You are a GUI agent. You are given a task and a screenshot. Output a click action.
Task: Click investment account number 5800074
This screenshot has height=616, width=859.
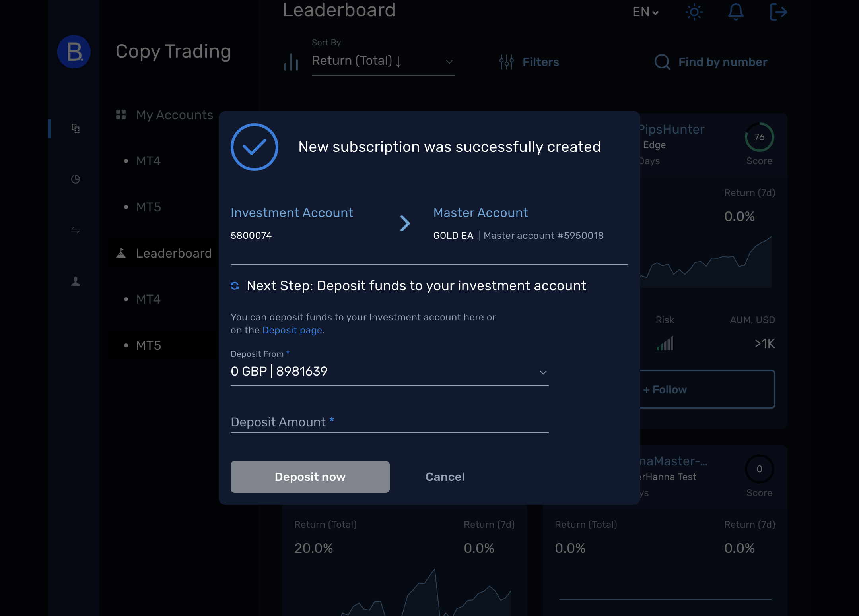point(251,236)
